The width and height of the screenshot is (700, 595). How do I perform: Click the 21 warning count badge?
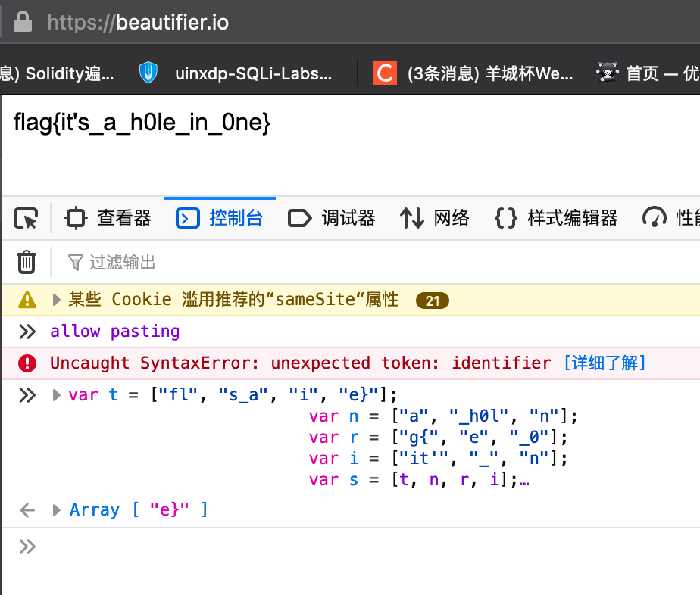click(433, 301)
